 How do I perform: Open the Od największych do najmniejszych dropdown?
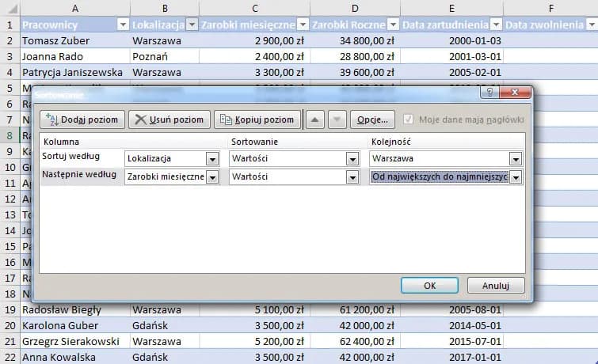coord(516,177)
